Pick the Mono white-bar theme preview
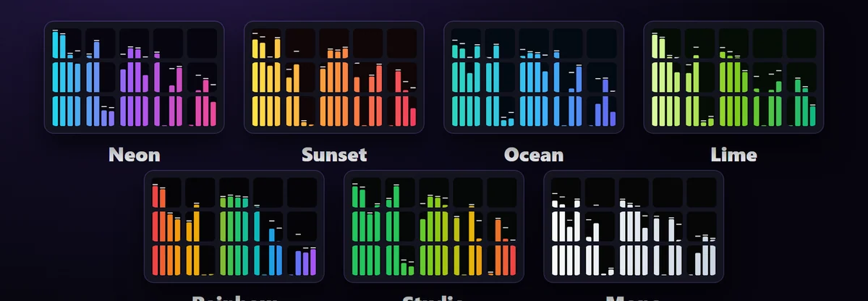Screen dimensions: 868x301 tap(633, 226)
